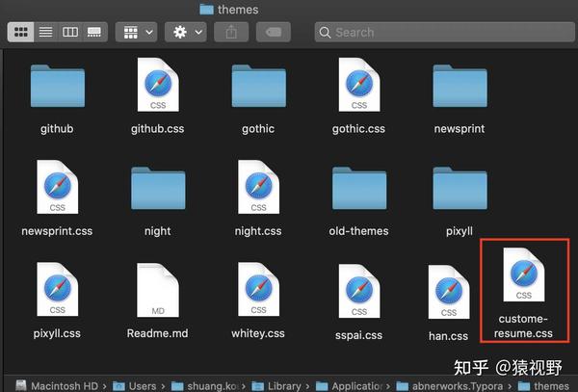
Task: Click Users in the path bar
Action: 135,385
